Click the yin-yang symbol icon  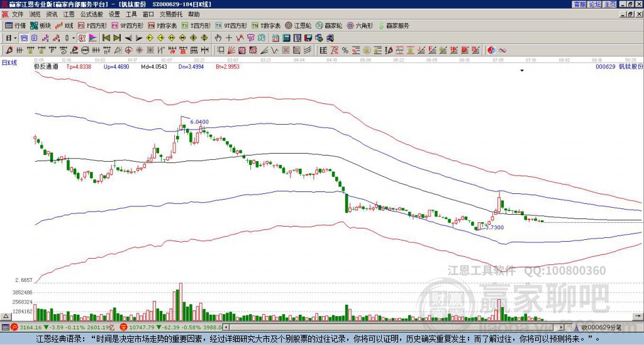point(491,50)
